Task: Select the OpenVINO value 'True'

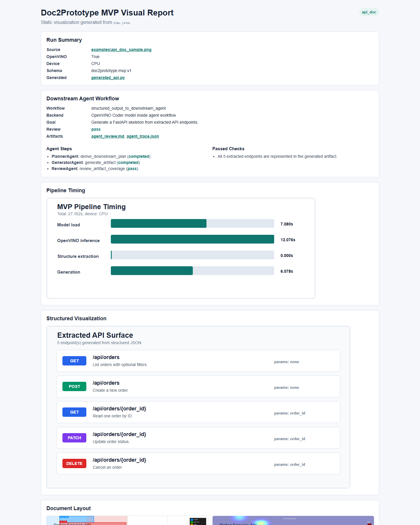Action: [95, 57]
